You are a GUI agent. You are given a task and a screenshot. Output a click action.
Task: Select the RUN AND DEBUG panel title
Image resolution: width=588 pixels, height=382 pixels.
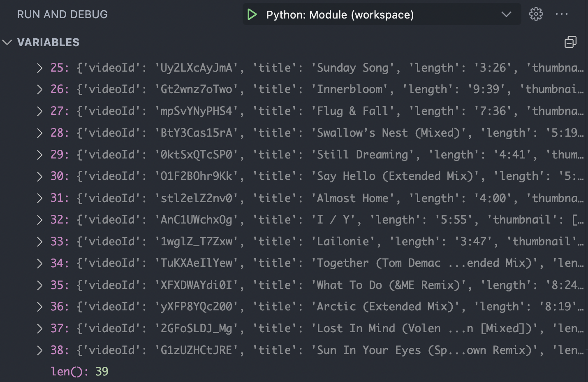pos(63,14)
